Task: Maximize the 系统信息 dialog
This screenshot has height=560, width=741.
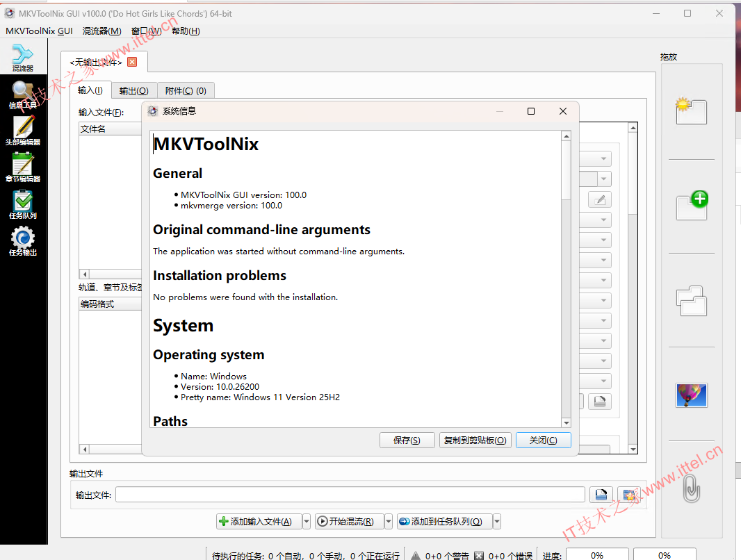Action: pos(531,111)
